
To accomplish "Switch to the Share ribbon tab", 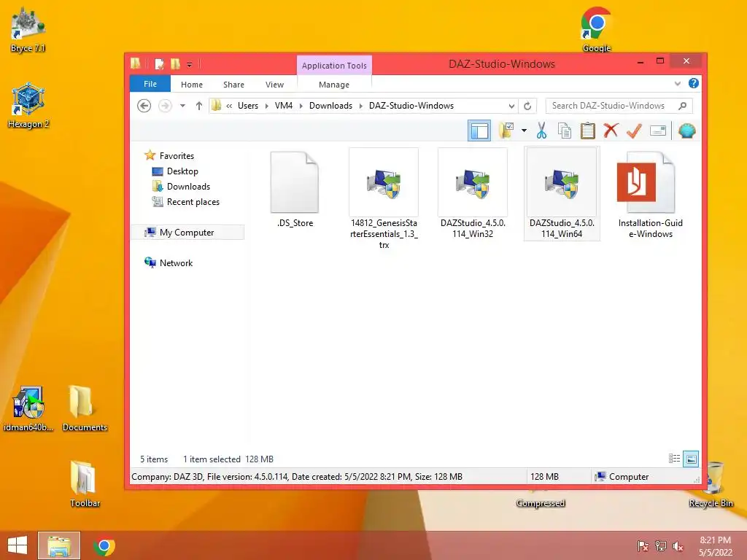I will pyautogui.click(x=233, y=85).
